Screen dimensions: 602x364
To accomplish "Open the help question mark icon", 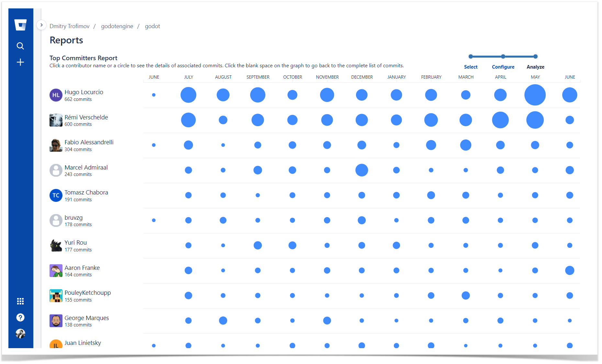I will pos(20,317).
